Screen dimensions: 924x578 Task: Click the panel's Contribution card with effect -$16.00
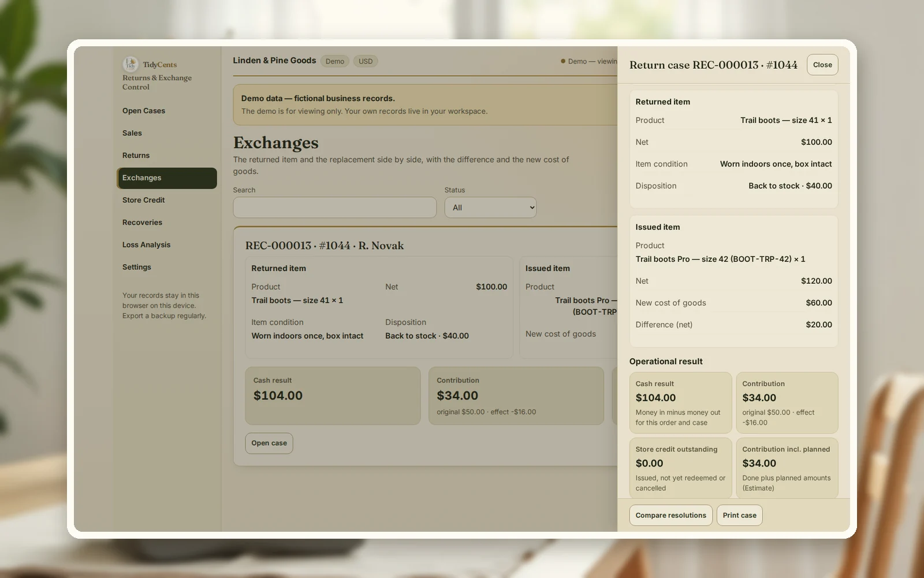[x=787, y=403]
